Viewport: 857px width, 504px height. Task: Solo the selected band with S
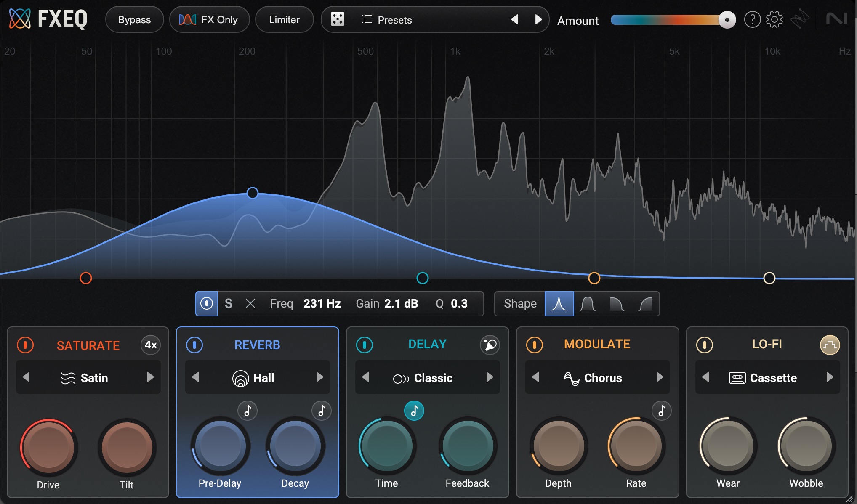228,304
